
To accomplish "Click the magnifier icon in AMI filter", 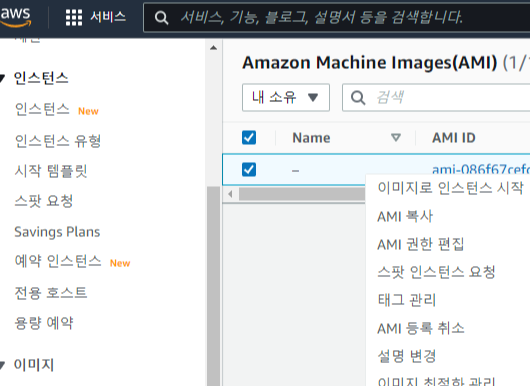I will click(358, 98).
